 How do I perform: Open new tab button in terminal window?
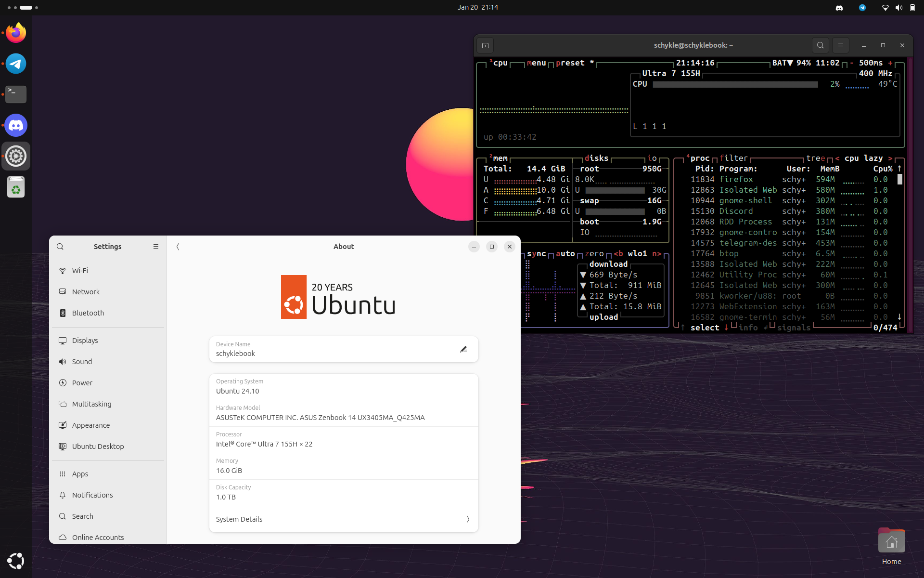[485, 45]
